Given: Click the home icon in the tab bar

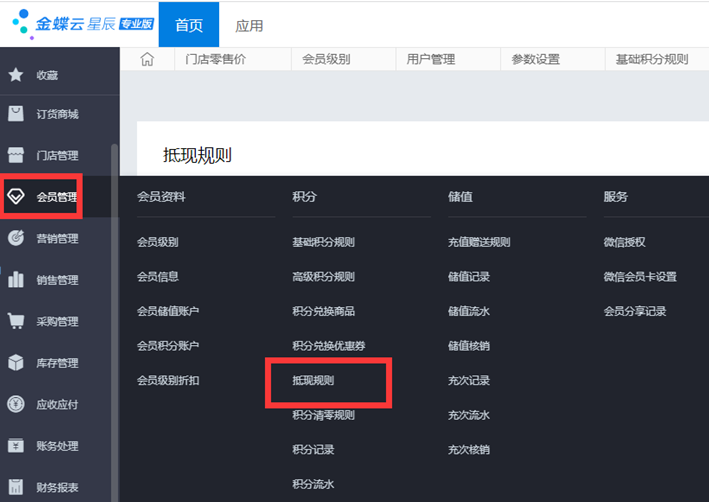Looking at the screenshot, I should pos(147,60).
